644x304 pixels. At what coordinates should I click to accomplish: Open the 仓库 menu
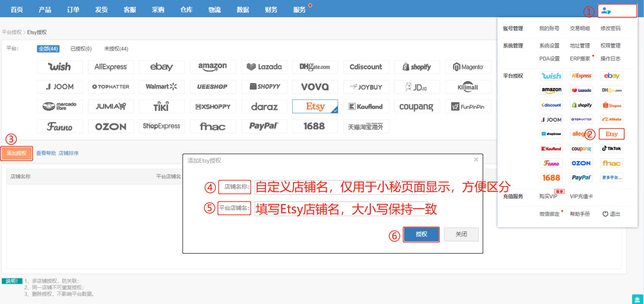[186, 10]
